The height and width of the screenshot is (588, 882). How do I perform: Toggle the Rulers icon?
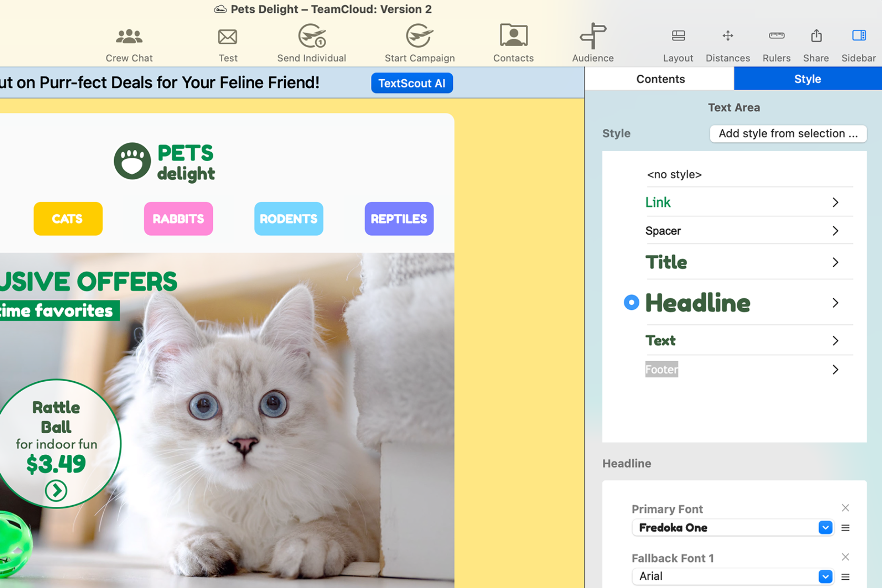point(776,35)
